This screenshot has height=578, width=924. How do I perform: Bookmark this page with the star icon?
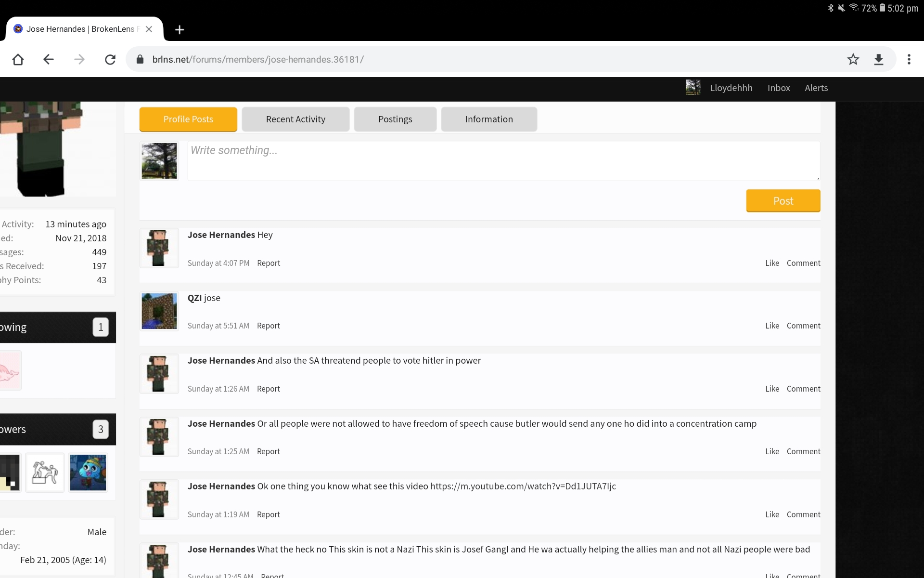(853, 59)
